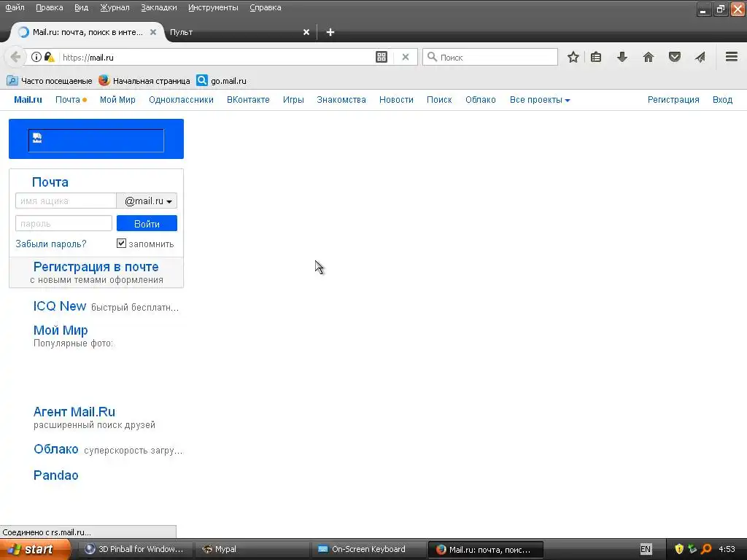Viewport: 747px width, 560px height.
Task: Click Регистрация link at top right
Action: (x=673, y=100)
